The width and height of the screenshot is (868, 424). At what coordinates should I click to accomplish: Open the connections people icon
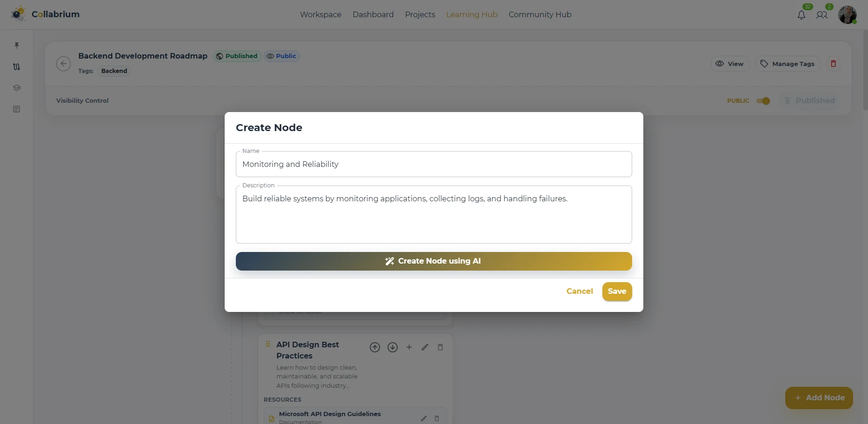click(822, 15)
